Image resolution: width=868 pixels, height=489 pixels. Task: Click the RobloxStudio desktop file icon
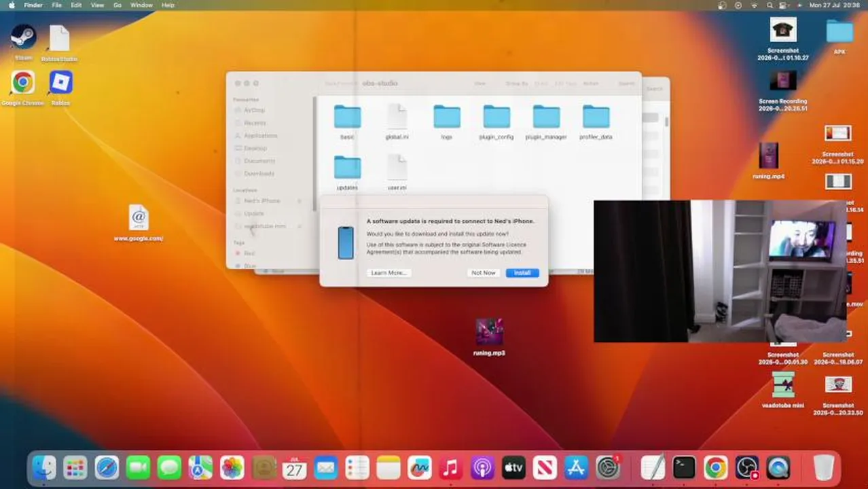click(59, 38)
